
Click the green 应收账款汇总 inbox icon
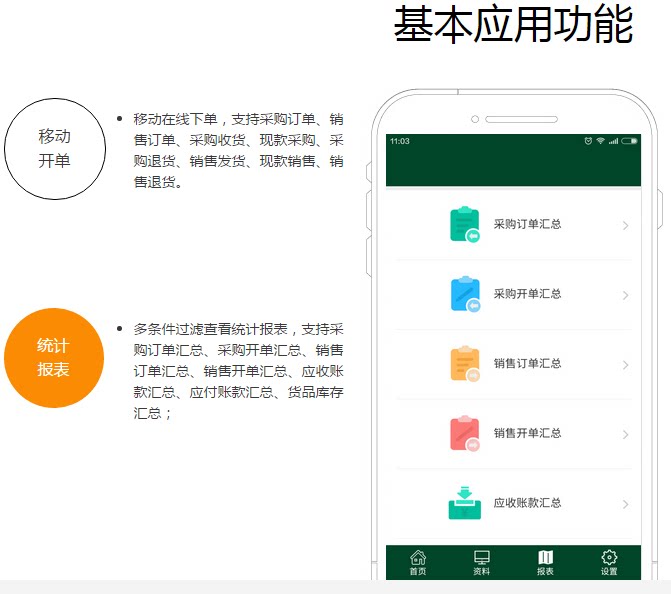click(465, 503)
